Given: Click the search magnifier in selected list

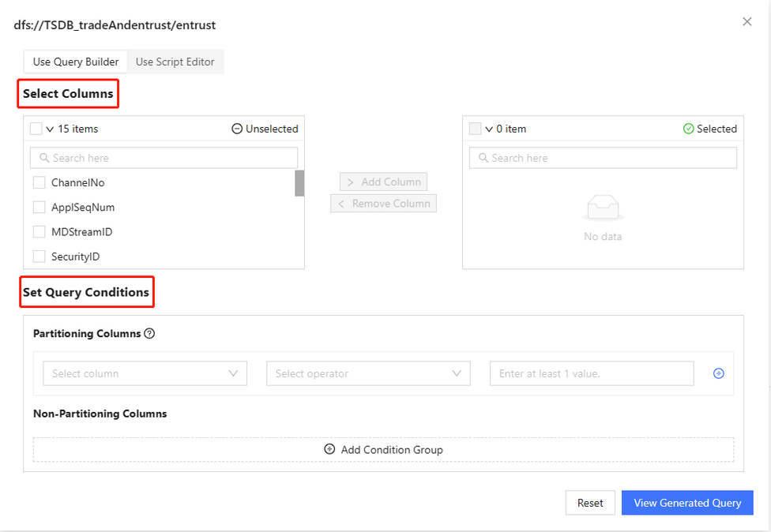Looking at the screenshot, I should tap(483, 158).
